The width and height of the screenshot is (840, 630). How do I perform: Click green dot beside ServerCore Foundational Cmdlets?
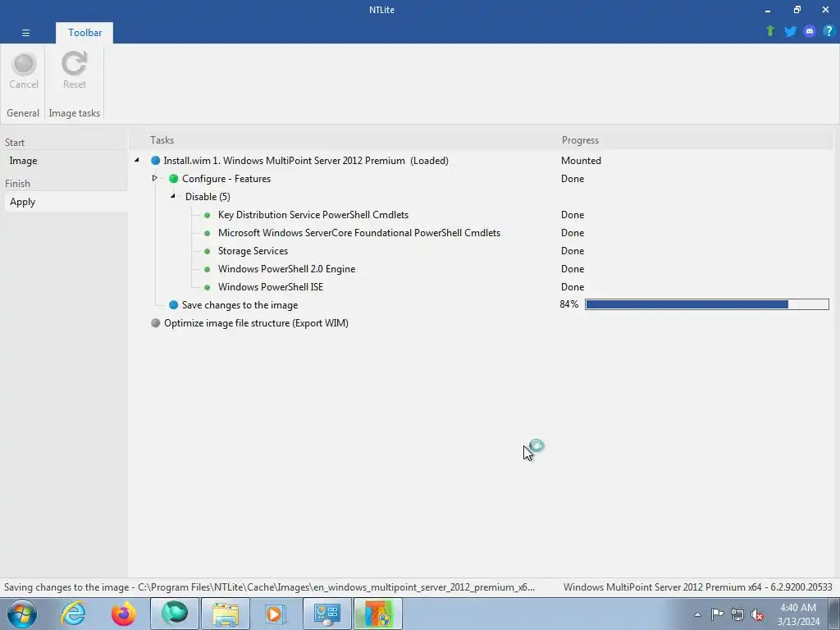pos(208,233)
